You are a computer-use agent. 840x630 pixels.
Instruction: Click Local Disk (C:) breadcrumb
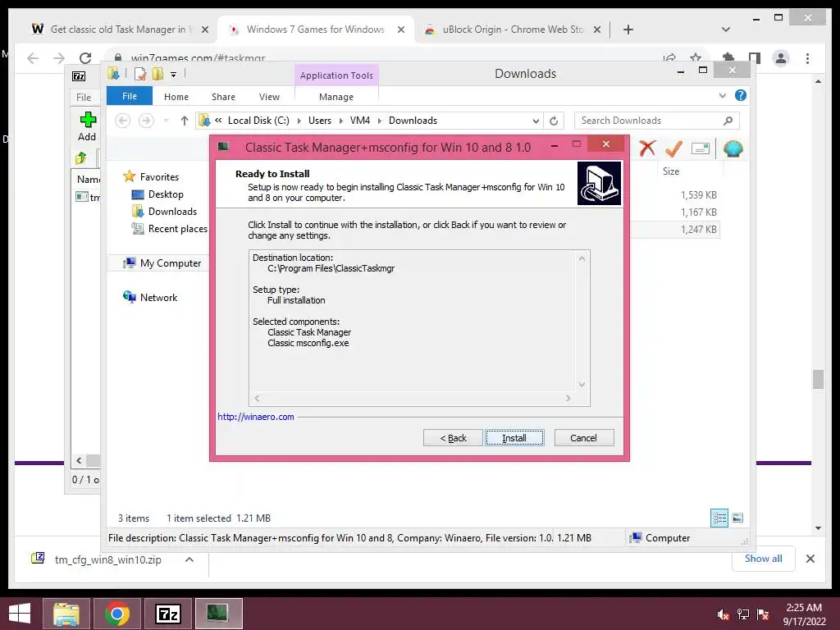[258, 121]
